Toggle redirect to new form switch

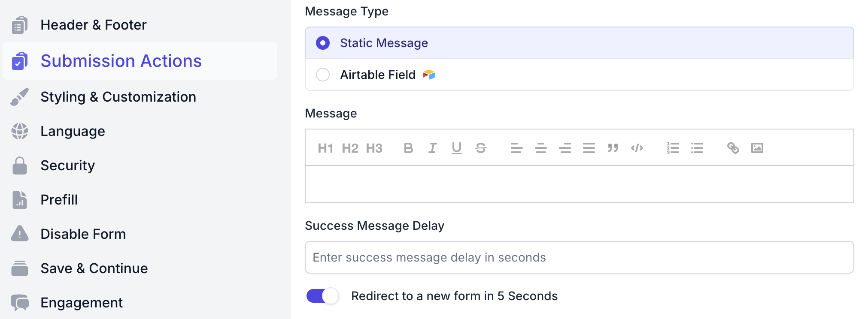point(322,296)
